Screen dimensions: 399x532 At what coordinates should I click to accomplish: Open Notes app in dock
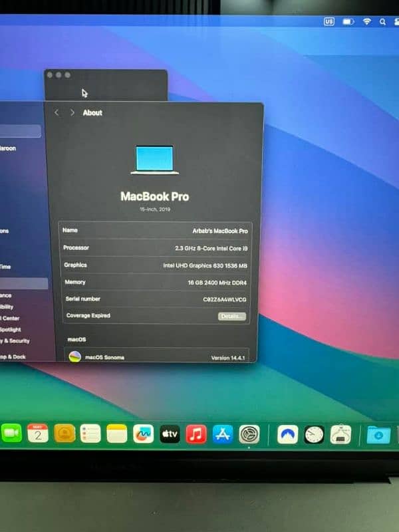pos(116,434)
